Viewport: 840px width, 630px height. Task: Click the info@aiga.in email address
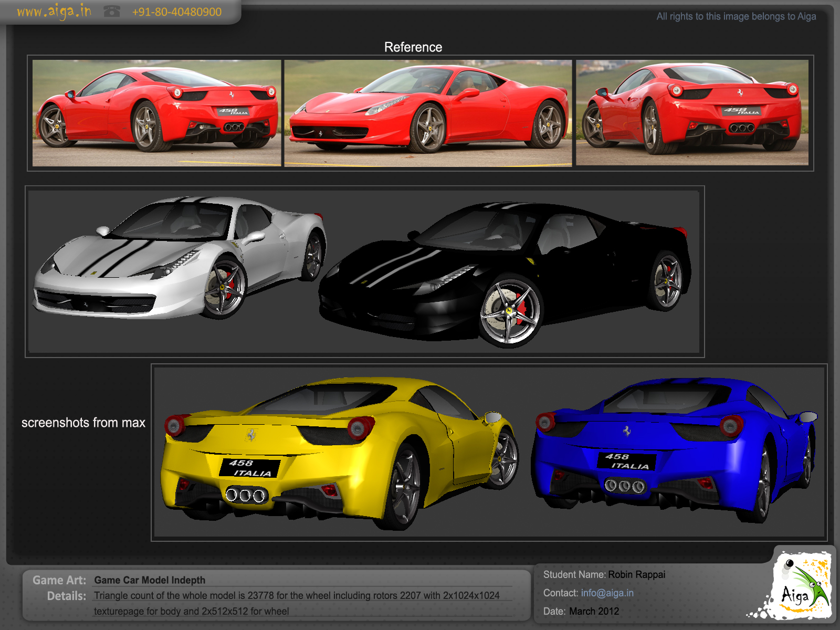coord(607,592)
